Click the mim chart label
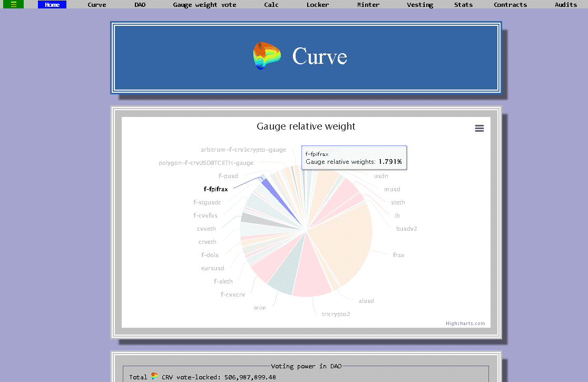This screenshot has width=588, height=382. click(260, 308)
